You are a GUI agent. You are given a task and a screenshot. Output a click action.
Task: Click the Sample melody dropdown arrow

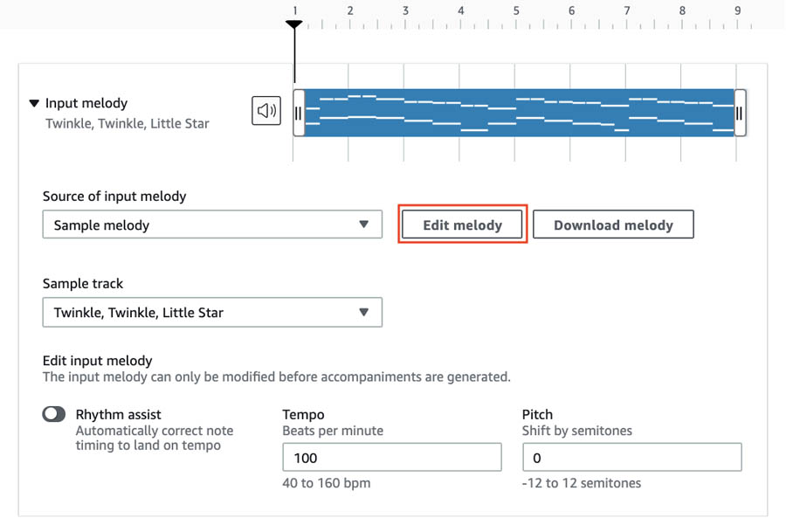click(364, 225)
